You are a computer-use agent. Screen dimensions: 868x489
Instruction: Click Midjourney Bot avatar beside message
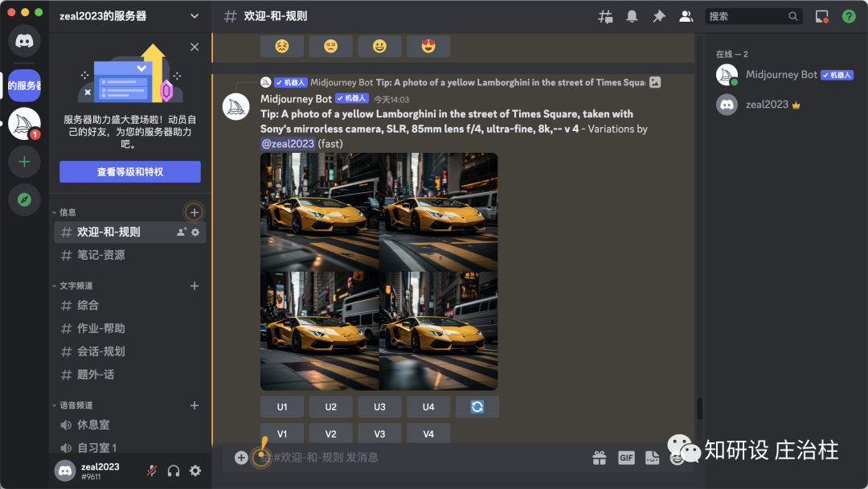click(235, 106)
